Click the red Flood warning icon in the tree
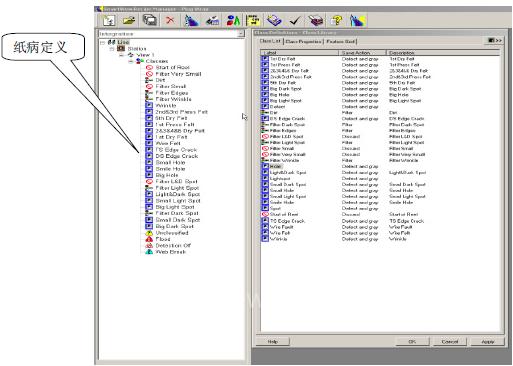Image resolution: width=513 pixels, height=366 pixels. (149, 239)
